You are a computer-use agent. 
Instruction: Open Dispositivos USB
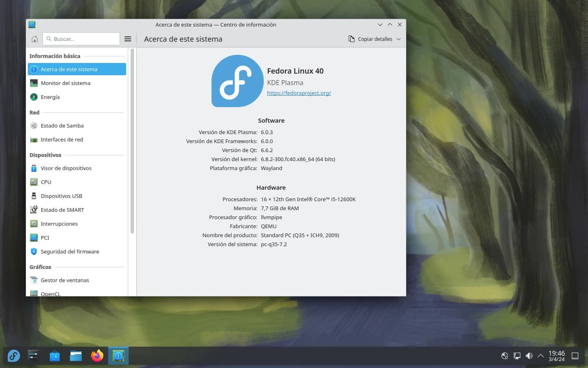point(77,196)
